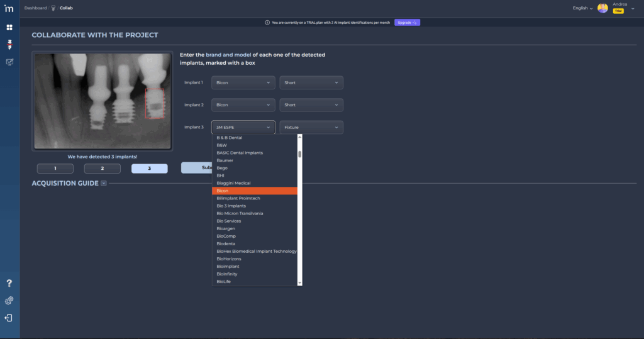The width and height of the screenshot is (644, 339).
Task: Select implant 2 toggle button
Action: [102, 169]
